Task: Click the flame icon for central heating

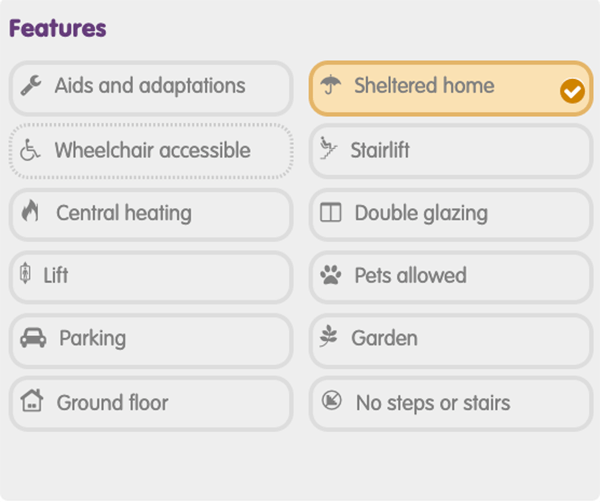Action: pos(30,211)
